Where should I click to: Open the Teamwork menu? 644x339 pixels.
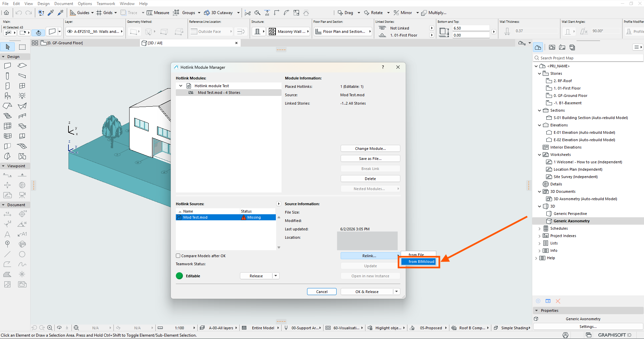[x=106, y=3]
